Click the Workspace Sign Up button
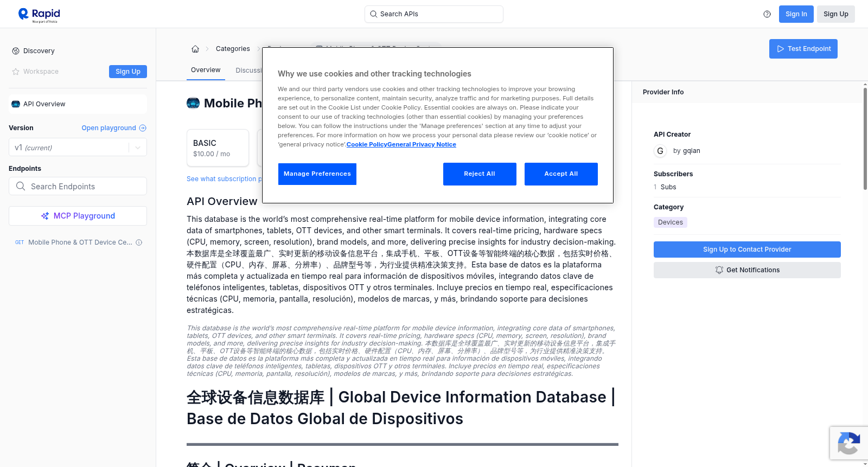This screenshot has height=467, width=868. pos(128,72)
